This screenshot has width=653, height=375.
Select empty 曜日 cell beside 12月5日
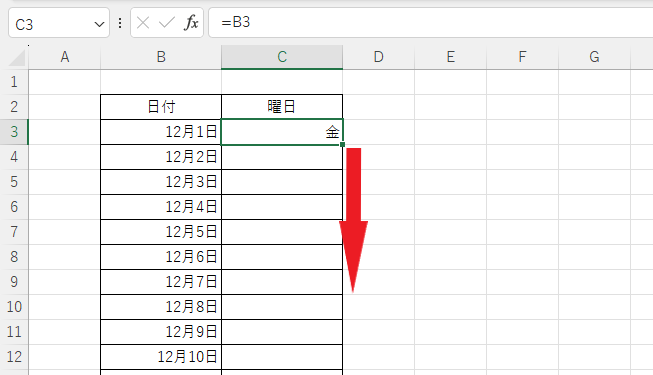(282, 232)
